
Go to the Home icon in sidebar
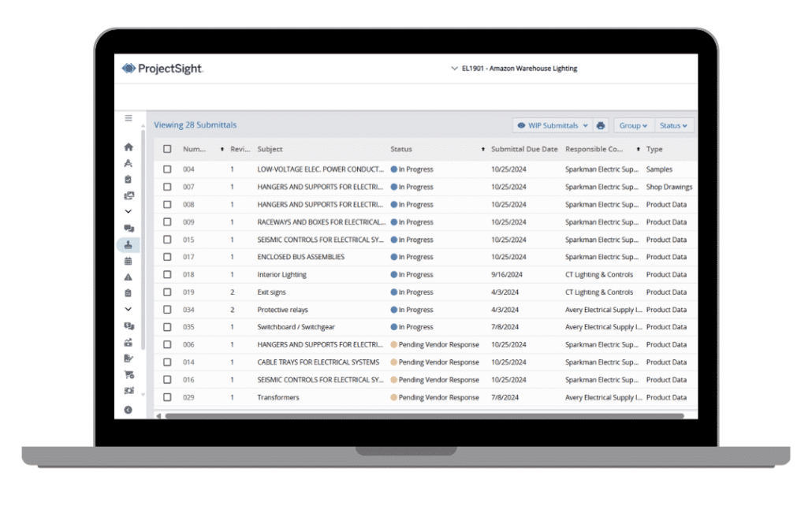point(129,147)
